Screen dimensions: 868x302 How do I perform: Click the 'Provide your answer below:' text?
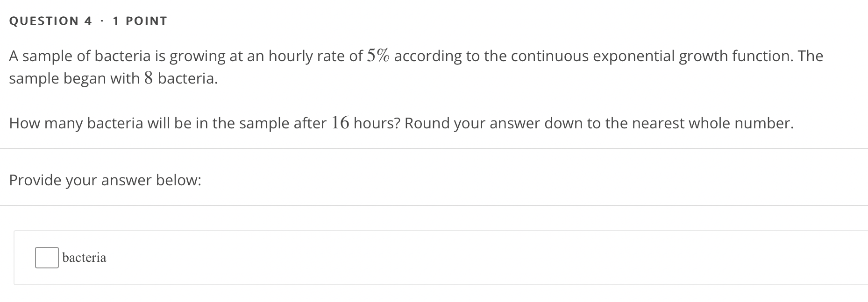click(105, 180)
